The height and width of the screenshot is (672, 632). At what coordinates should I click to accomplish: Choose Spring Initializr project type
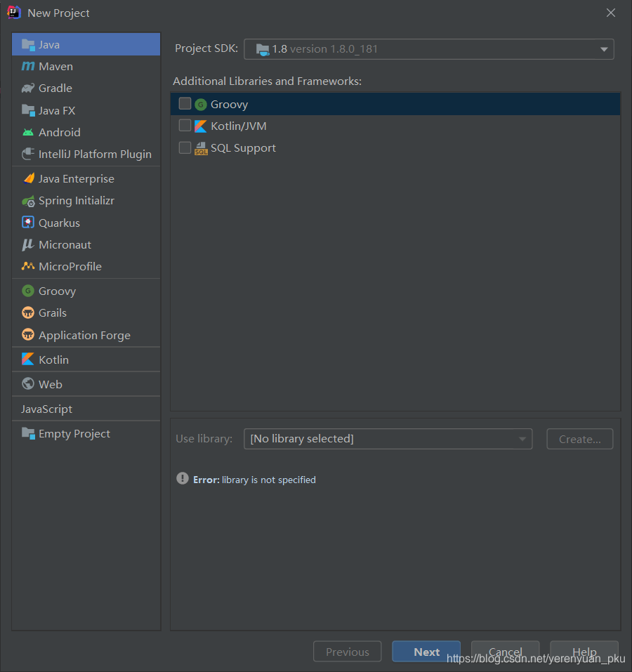[x=86, y=201]
